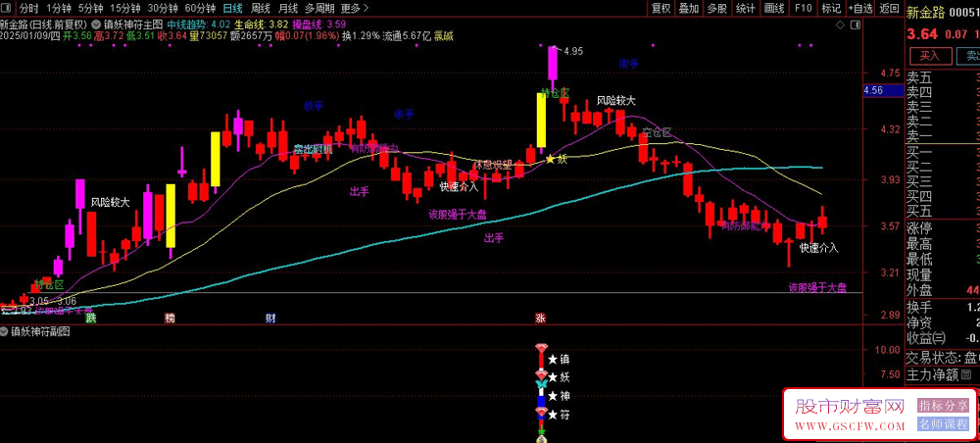
Task: Switch to the 15分钟 period tab
Action: pos(125,9)
